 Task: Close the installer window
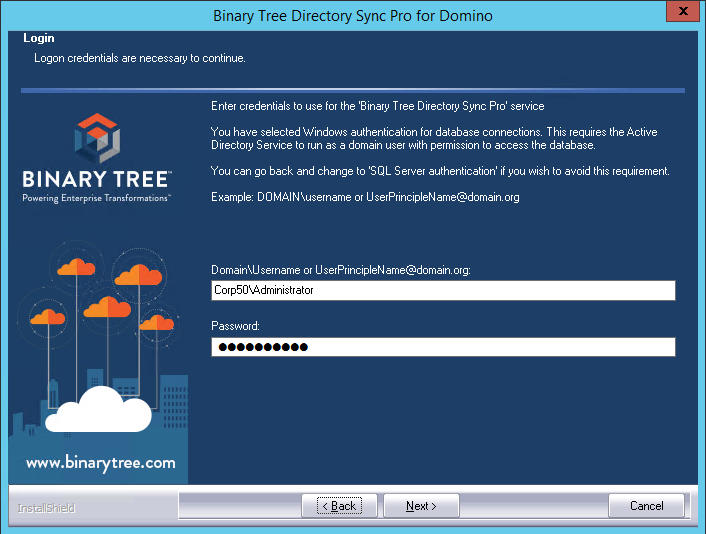[683, 11]
